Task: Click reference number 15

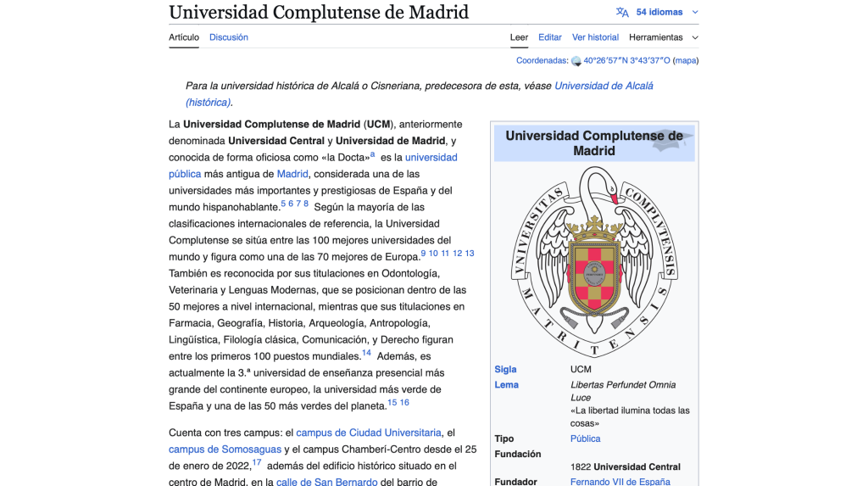Action: pos(392,402)
